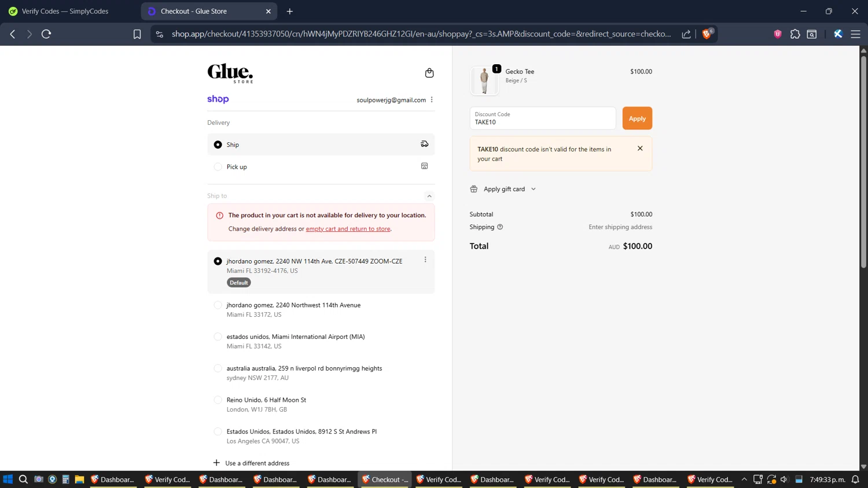Open Checkout taskbar window

[385, 479]
